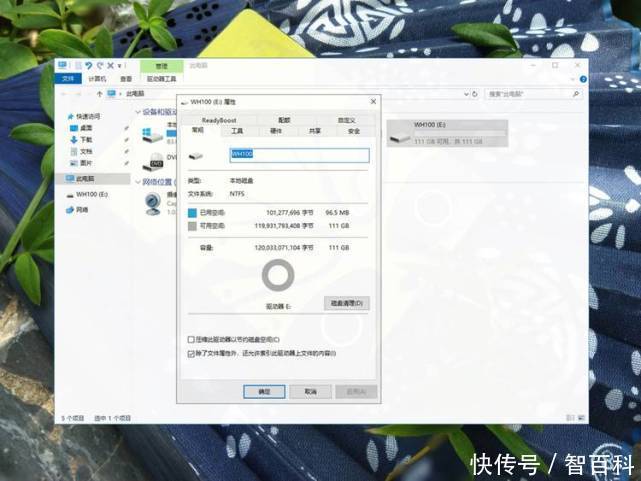The width and height of the screenshot is (641, 481).
Task: Switch to the 安全 (Security) tab
Action: (x=354, y=131)
